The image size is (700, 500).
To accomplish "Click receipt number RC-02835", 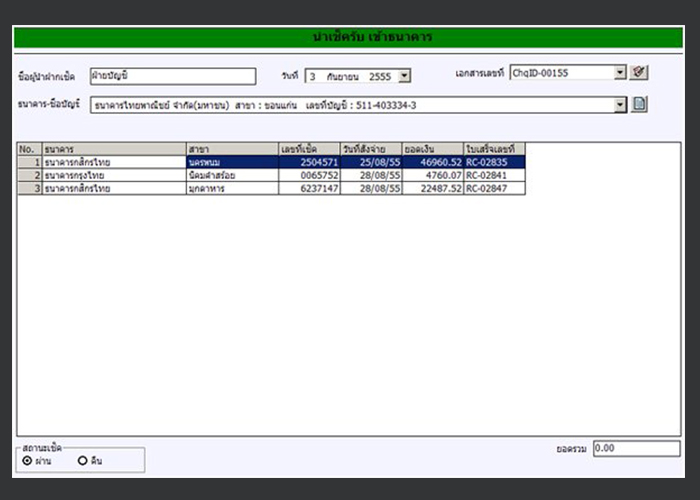I will [495, 162].
